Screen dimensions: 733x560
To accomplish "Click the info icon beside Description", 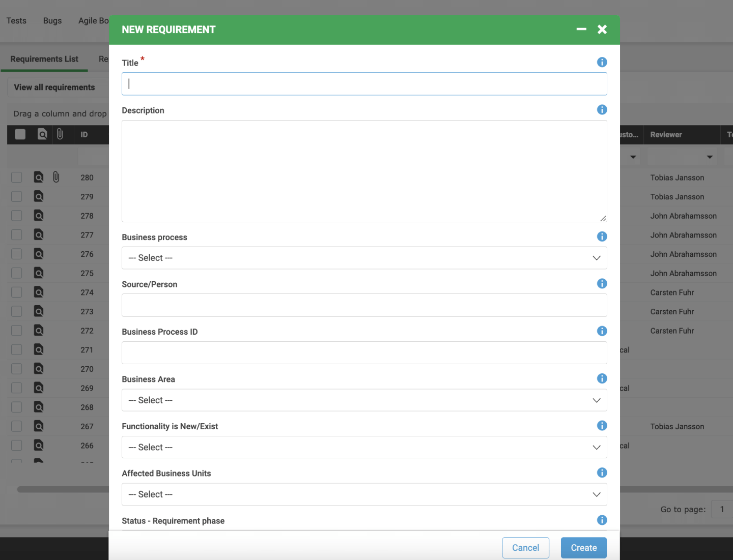I will click(x=602, y=109).
